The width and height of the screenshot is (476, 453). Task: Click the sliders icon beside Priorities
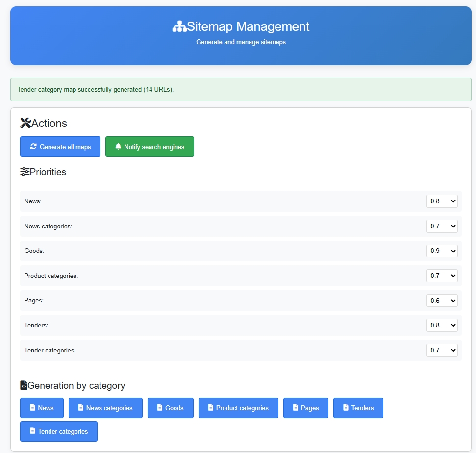[25, 172]
